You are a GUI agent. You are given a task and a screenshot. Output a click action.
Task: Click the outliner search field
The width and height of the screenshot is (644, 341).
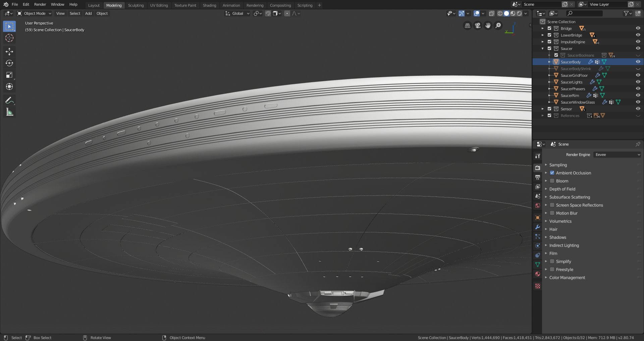pyautogui.click(x=584, y=13)
